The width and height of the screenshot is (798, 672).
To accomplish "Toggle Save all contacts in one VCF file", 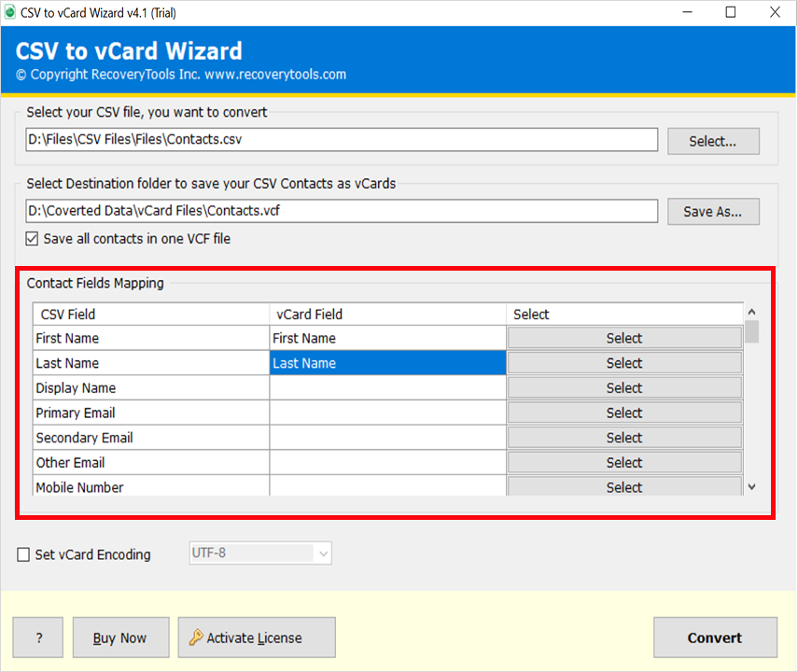I will 32,239.
